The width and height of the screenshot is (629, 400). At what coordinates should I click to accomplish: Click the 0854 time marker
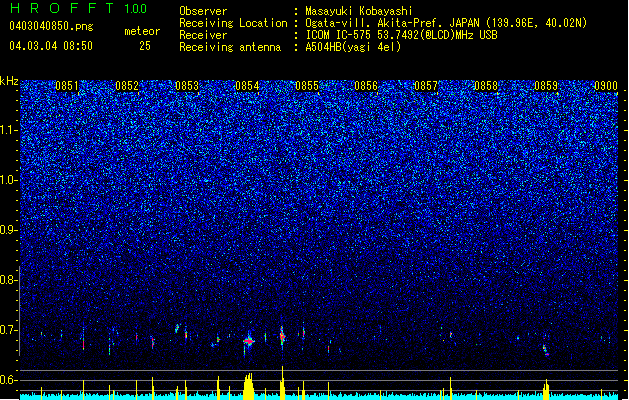click(247, 86)
